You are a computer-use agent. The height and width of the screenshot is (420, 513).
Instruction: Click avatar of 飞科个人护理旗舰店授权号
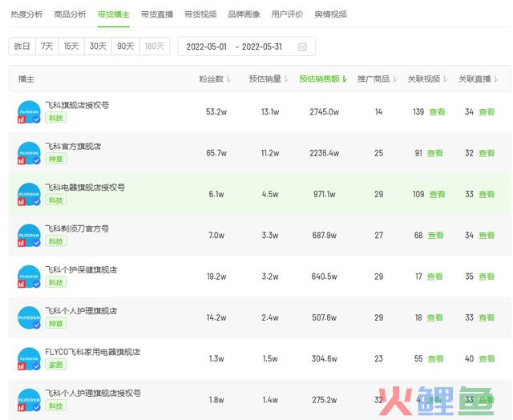coord(29,400)
